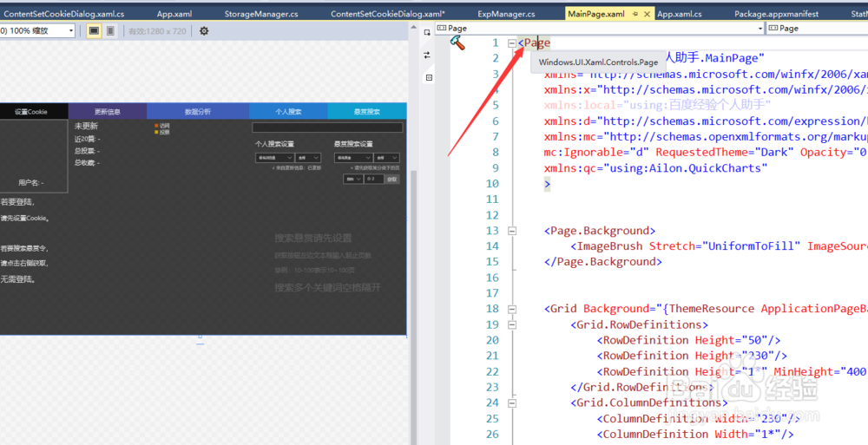This screenshot has height=445, width=868.
Task: Select the MainPage.xaml tab
Action: pyautogui.click(x=596, y=15)
